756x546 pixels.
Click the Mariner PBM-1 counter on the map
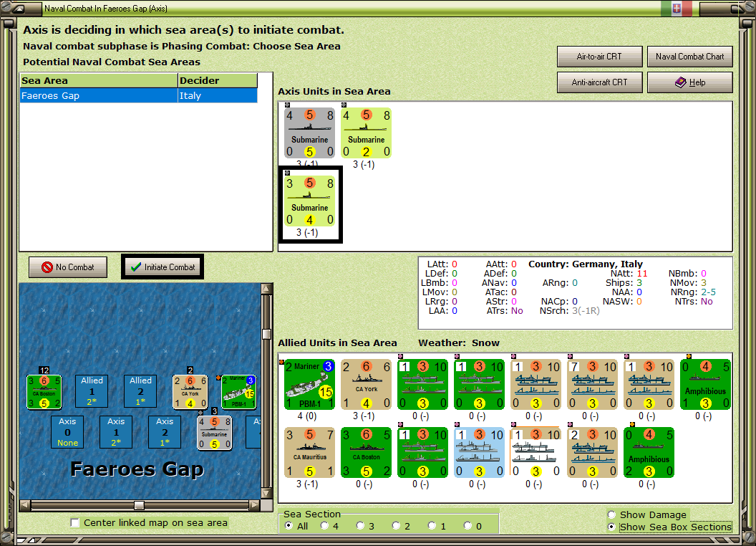pyautogui.click(x=238, y=392)
